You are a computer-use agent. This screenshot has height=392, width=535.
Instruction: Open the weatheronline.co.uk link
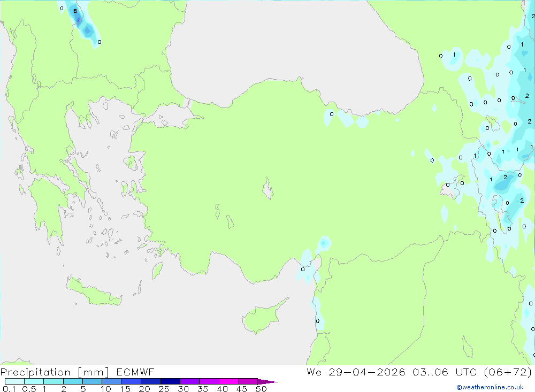490,387
